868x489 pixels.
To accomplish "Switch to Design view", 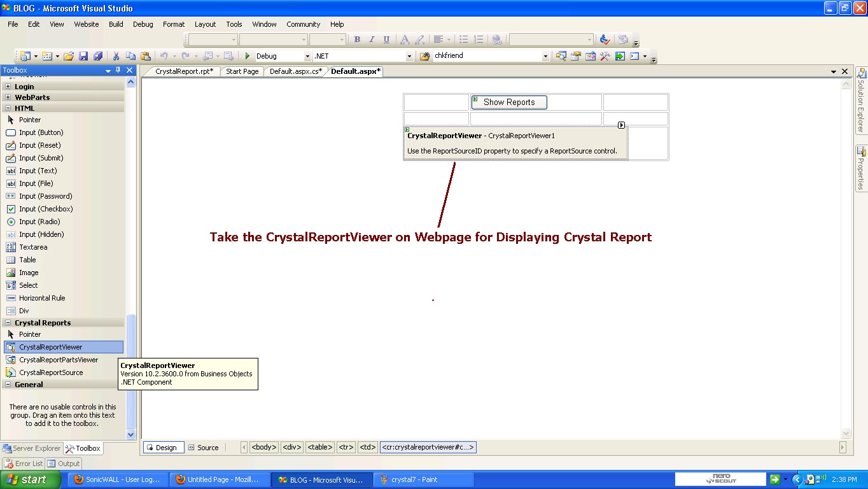I will [164, 448].
